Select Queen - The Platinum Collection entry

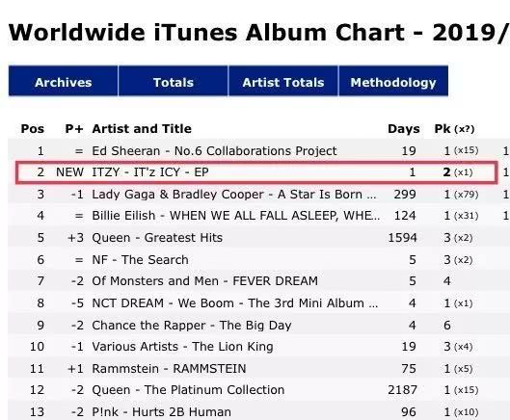(188, 390)
